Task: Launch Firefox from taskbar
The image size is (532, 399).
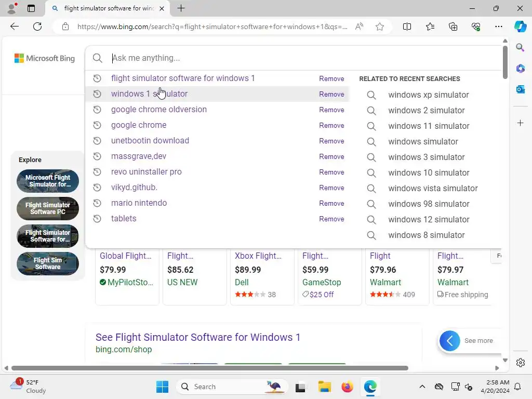Action: pyautogui.click(x=347, y=387)
